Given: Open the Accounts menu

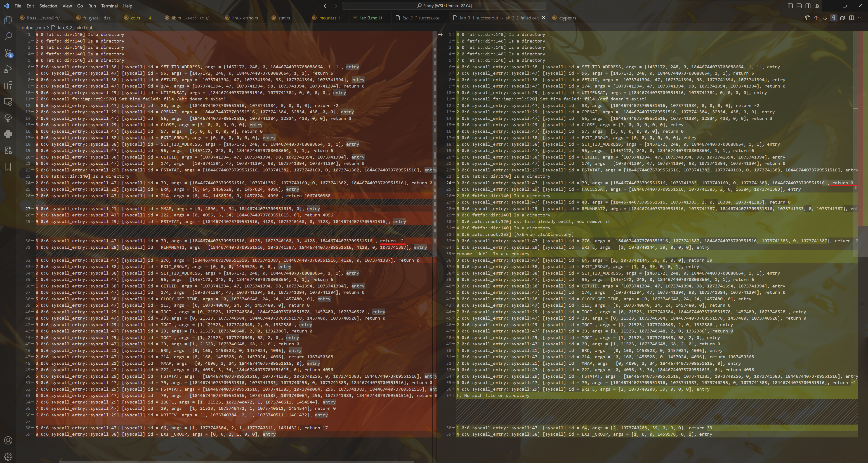Looking at the screenshot, I should [8, 440].
